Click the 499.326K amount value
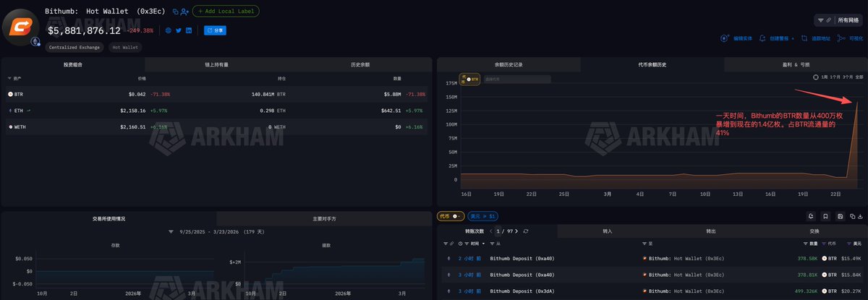 804,291
